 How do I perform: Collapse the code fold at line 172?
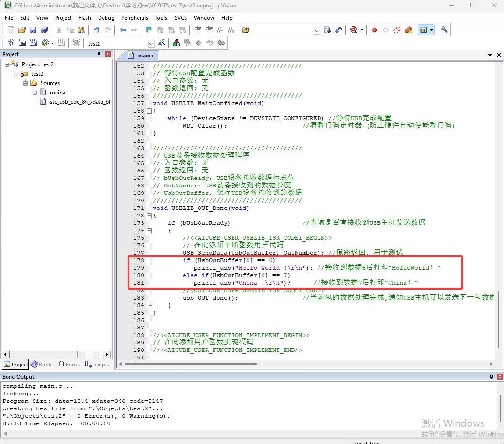click(x=149, y=216)
